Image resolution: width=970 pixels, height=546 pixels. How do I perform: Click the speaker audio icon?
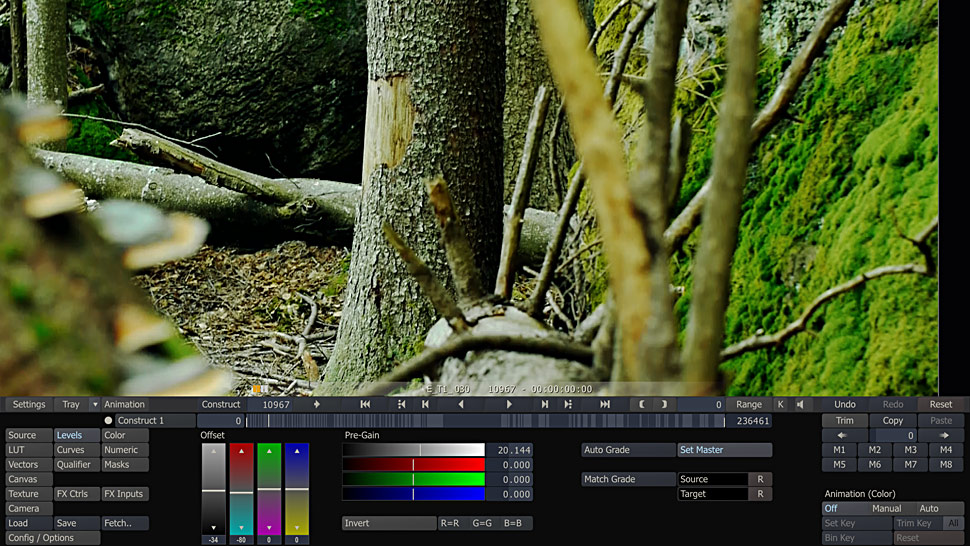pos(800,404)
